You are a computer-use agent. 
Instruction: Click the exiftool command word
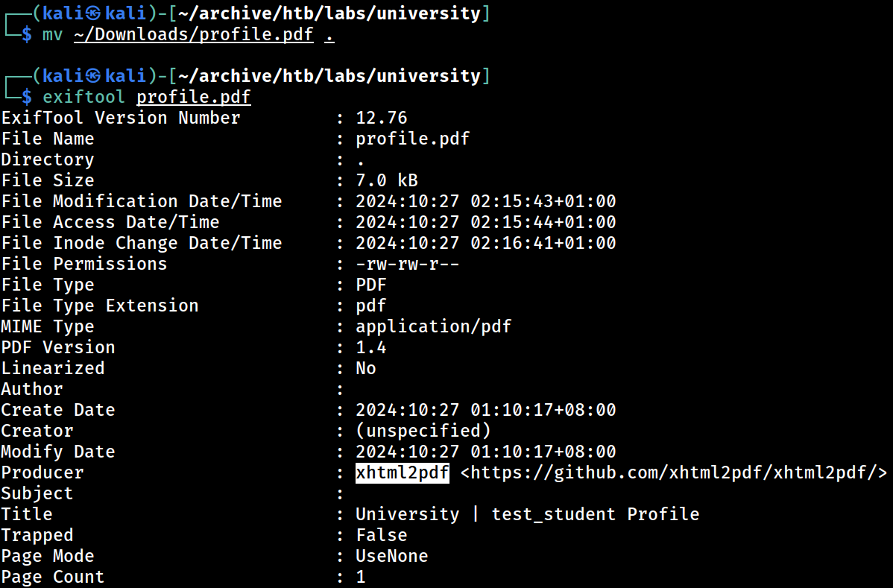[x=83, y=98]
